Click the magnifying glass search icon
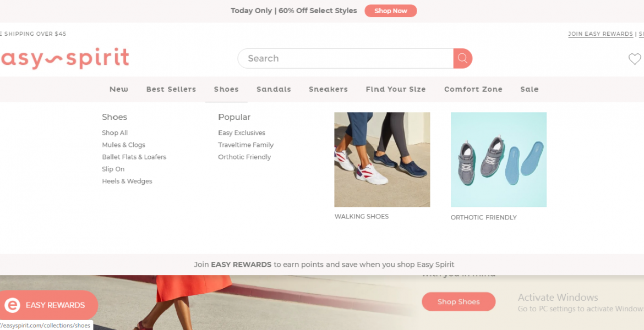 [462, 58]
